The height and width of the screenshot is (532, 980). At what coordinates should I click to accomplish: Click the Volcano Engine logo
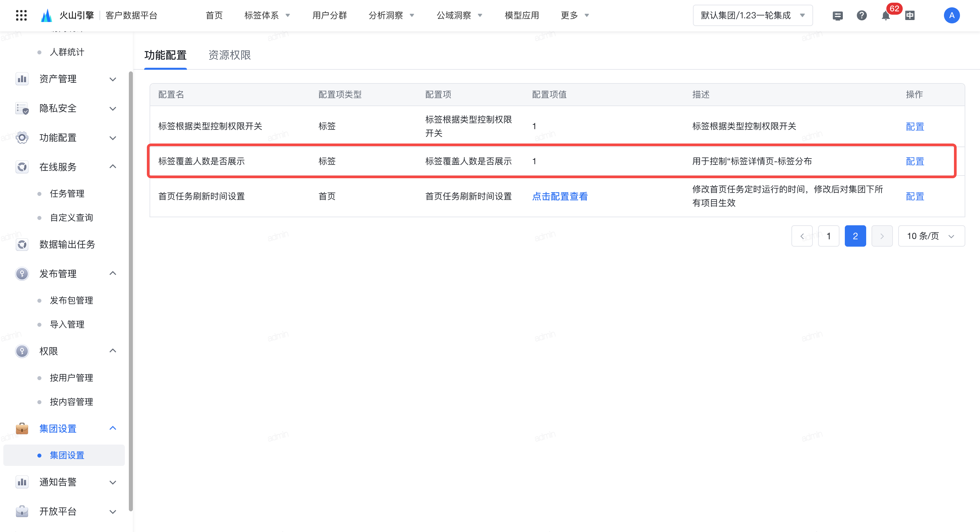coord(46,15)
